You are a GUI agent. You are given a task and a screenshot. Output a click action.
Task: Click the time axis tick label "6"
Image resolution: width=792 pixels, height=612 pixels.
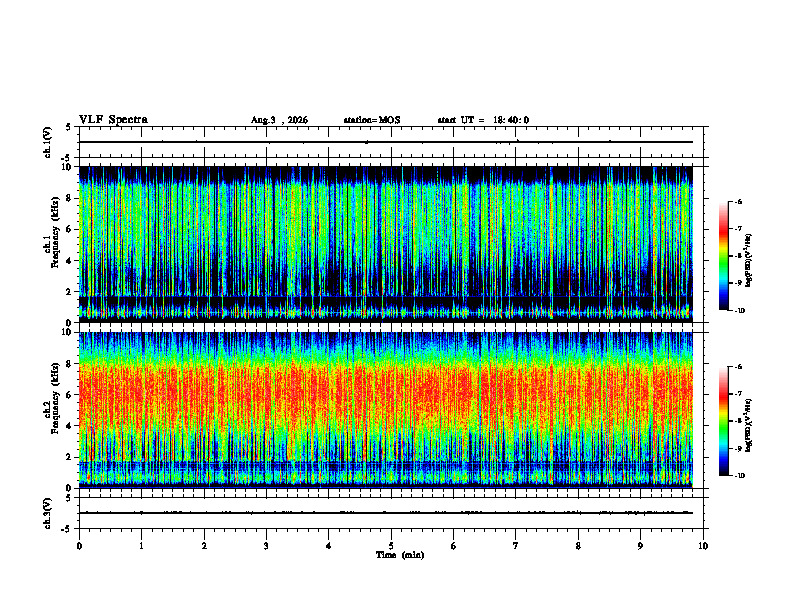pyautogui.click(x=454, y=546)
